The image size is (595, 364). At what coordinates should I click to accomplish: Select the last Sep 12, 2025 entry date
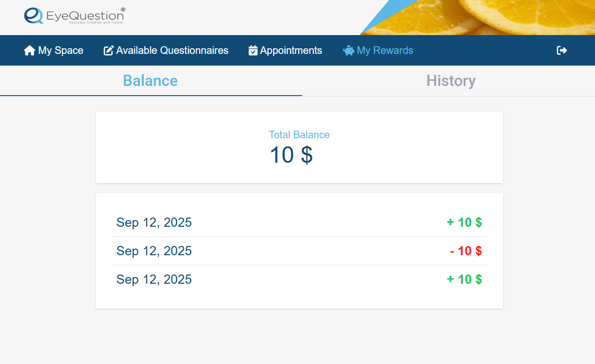pos(154,279)
